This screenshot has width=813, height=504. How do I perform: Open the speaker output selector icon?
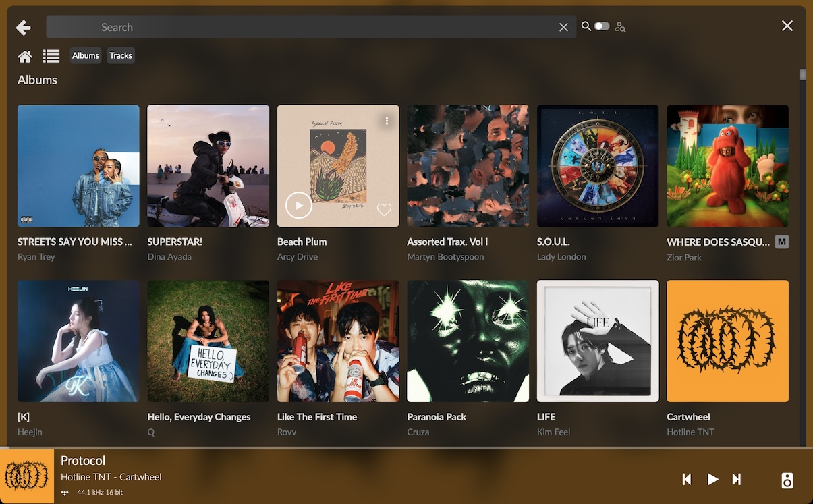[787, 480]
